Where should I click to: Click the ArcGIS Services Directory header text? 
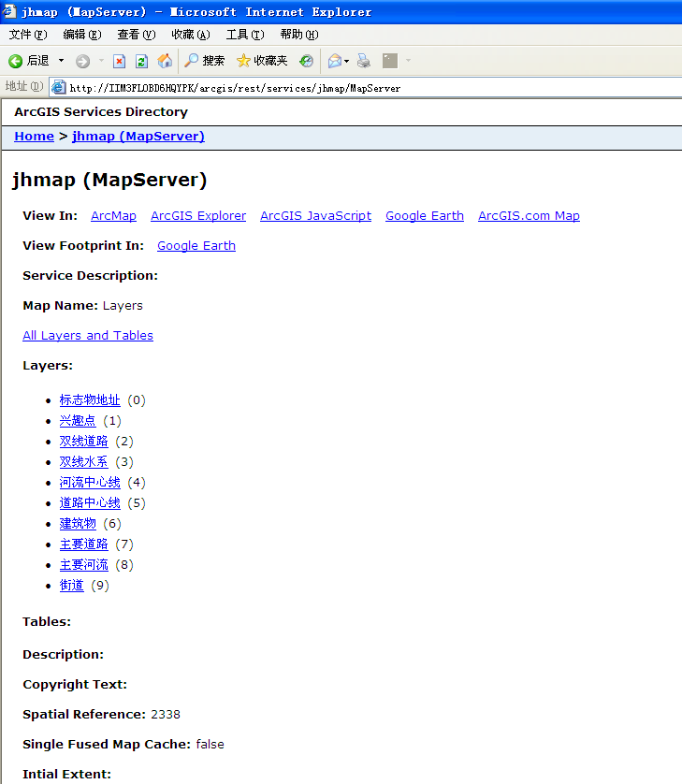(101, 111)
